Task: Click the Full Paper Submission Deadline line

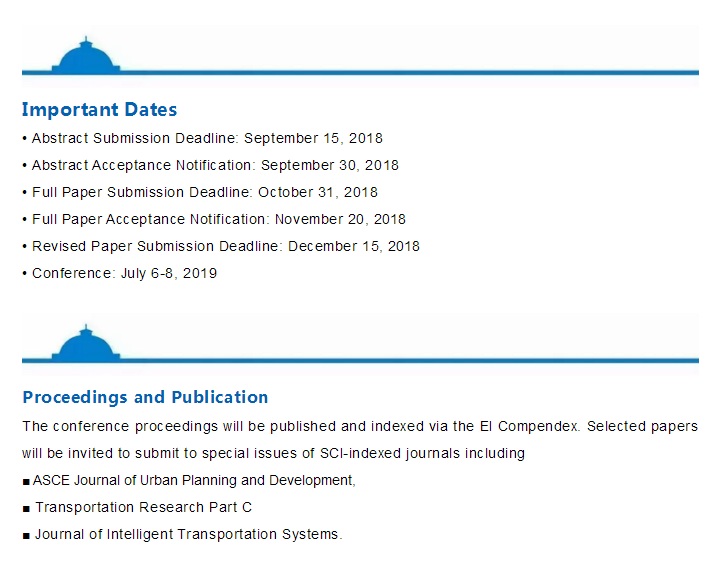Action: click(205, 192)
